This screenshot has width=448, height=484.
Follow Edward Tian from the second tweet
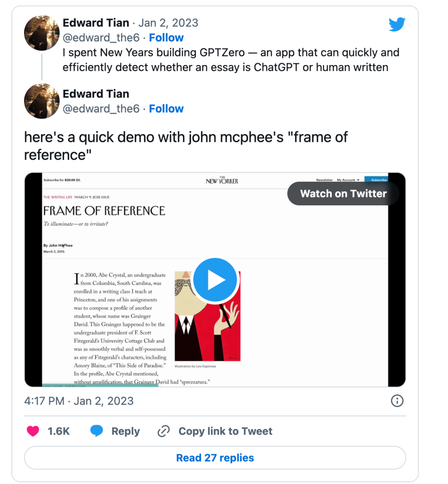click(166, 109)
